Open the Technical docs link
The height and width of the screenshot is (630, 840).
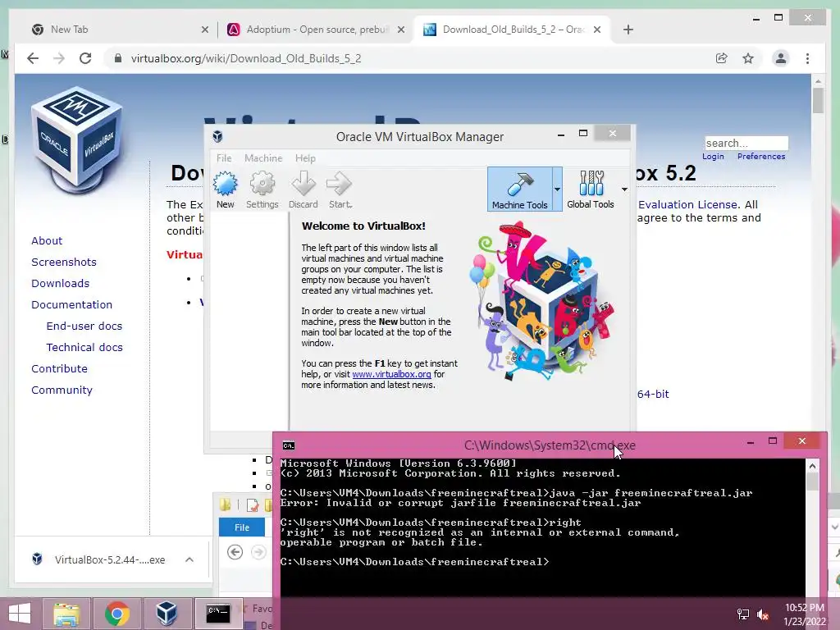[x=84, y=348]
